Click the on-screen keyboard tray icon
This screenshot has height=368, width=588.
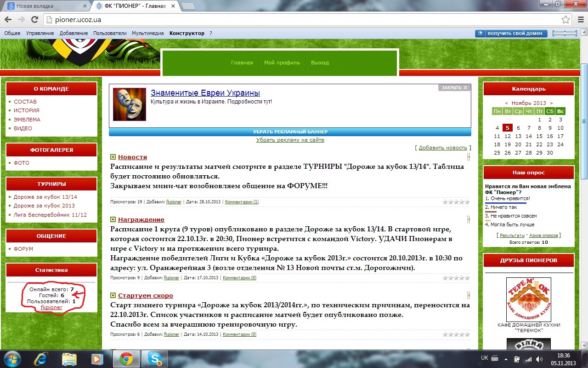[x=495, y=358]
